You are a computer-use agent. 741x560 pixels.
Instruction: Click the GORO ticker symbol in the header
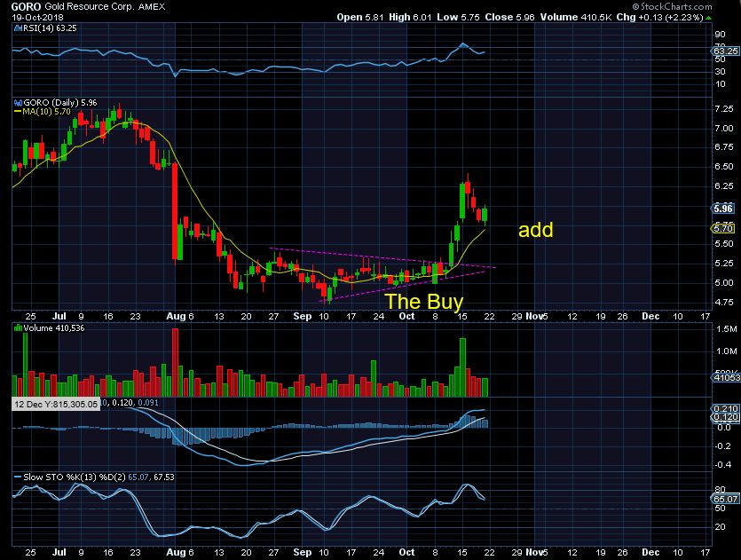[26, 6]
